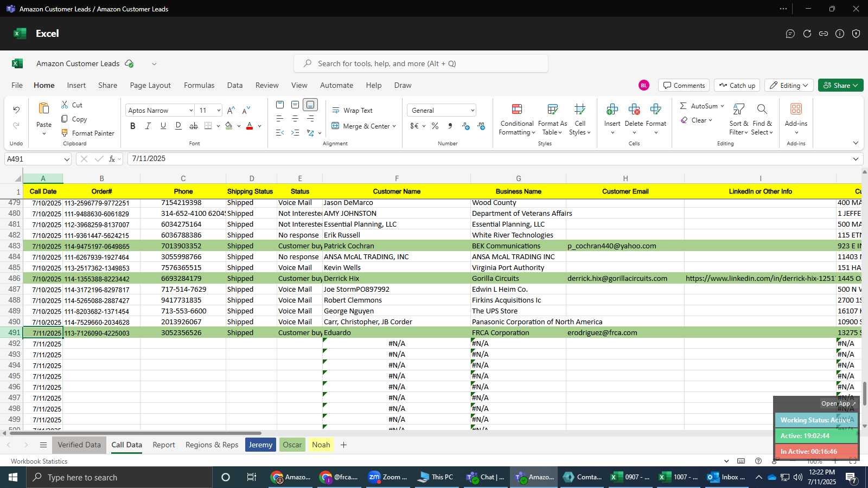
Task: Open the Formulas ribbon tab
Action: pos(199,85)
